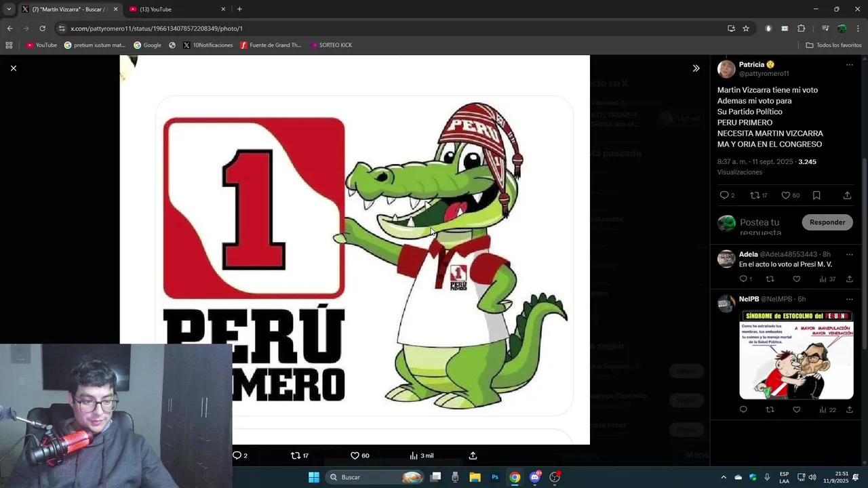This screenshot has height=488, width=868.
Task: Open the Google bookmark
Action: 147,45
